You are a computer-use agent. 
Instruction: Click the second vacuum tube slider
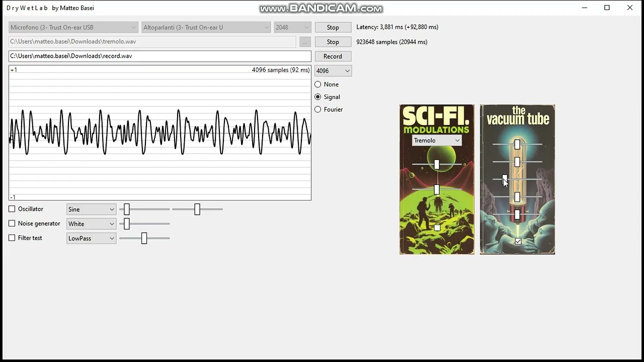point(517,162)
